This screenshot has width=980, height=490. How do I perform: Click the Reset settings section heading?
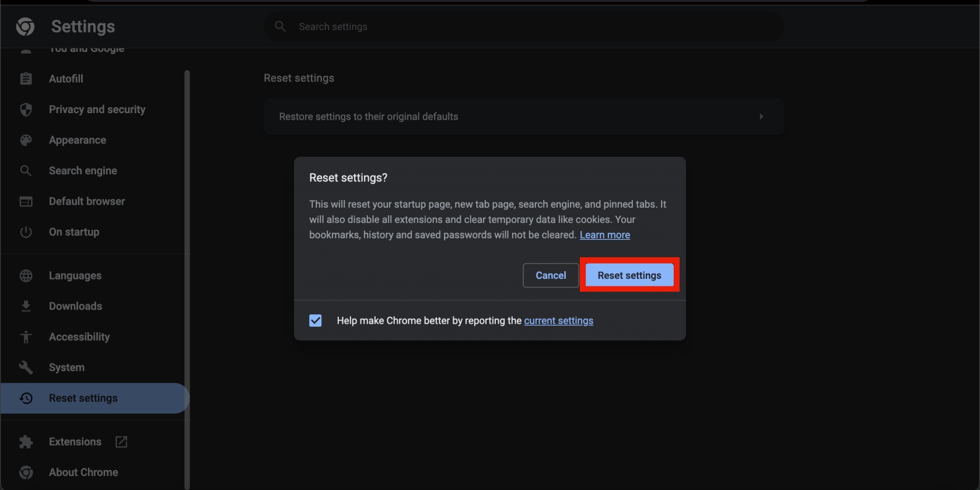click(299, 78)
